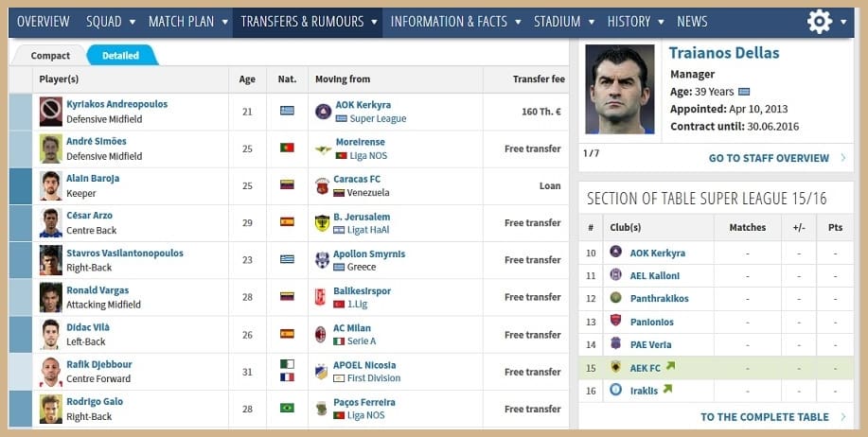The height and width of the screenshot is (437, 868).
Task: Select the Detailed view tab
Action: tap(120, 56)
